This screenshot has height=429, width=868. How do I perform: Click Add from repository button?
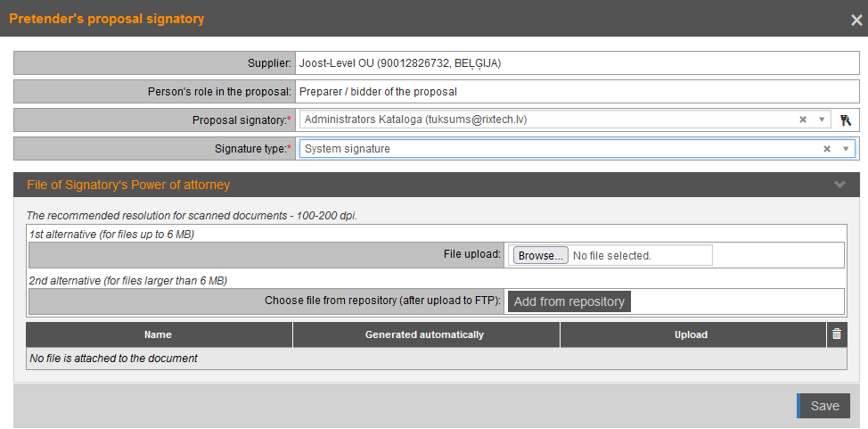569,301
